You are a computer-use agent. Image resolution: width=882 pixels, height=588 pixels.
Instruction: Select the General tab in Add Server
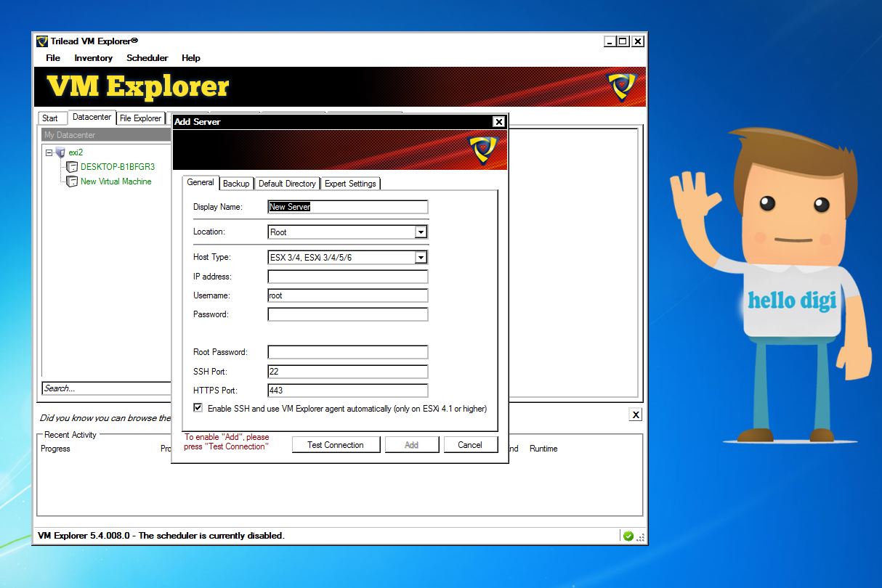tap(201, 182)
